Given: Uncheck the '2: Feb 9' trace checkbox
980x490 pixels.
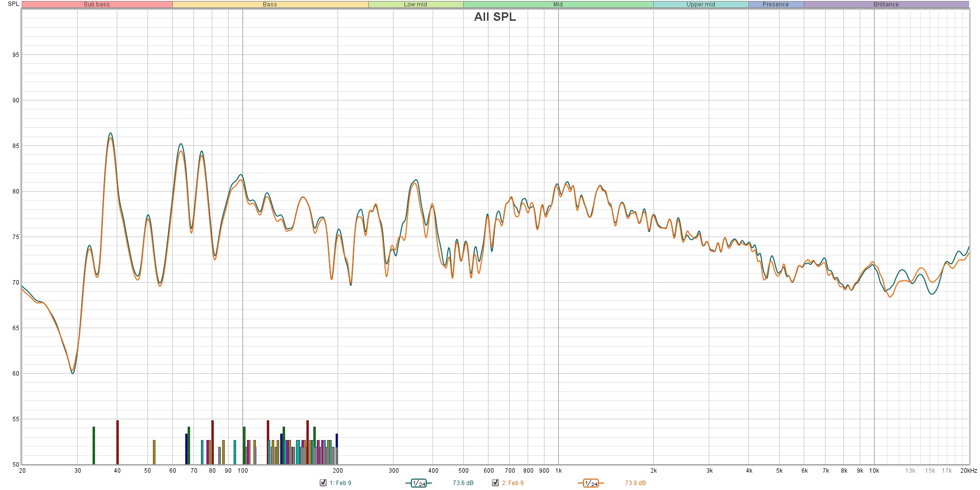Looking at the screenshot, I should click(495, 483).
